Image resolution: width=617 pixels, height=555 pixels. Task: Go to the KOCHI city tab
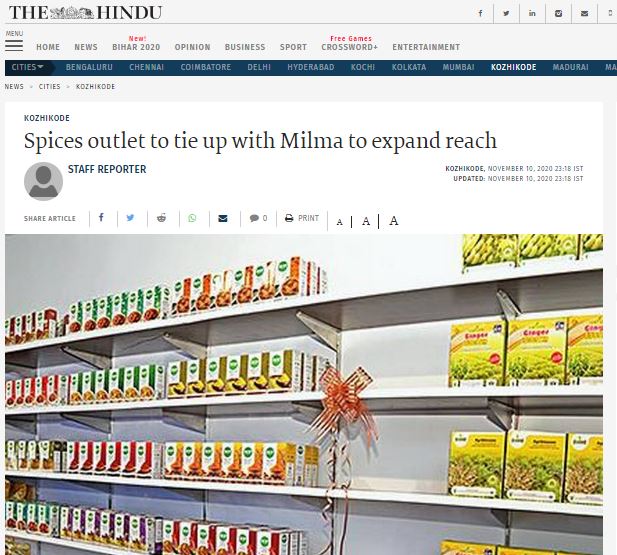[x=363, y=67]
